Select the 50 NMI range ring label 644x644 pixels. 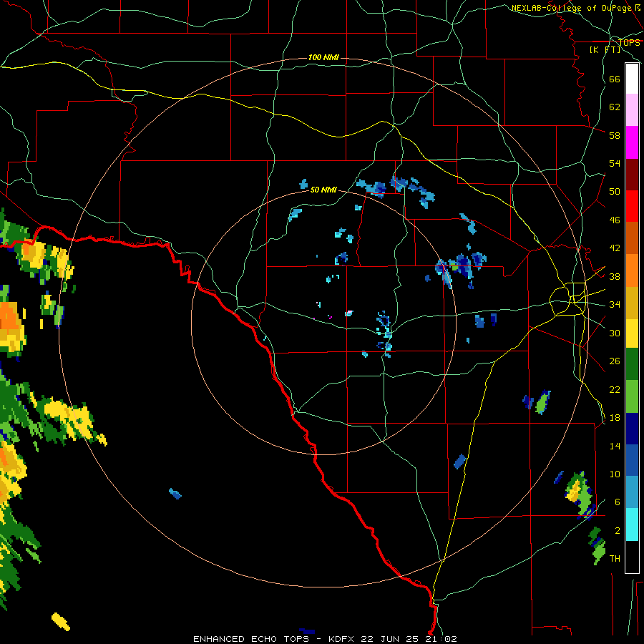point(323,190)
